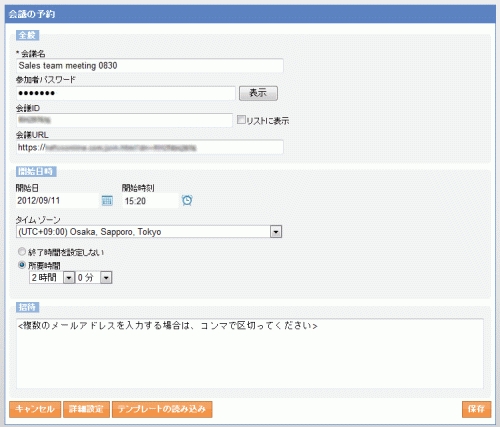
Task: Open the calendar date picker icon
Action: pos(107,201)
